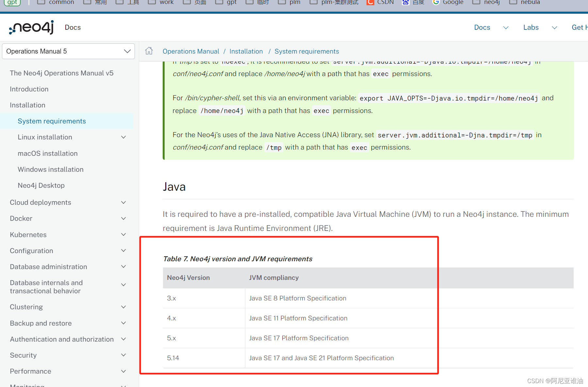The image size is (588, 387).
Task: Click the JVM compliancy column header
Action: coord(274,278)
